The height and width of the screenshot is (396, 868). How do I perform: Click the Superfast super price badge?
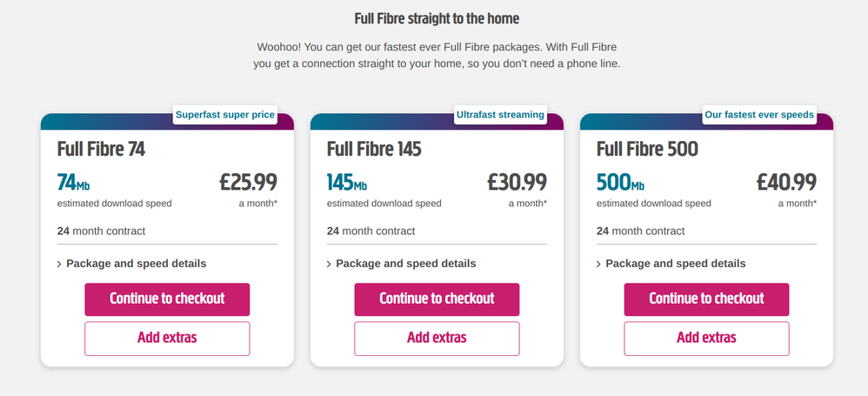pyautogui.click(x=225, y=115)
